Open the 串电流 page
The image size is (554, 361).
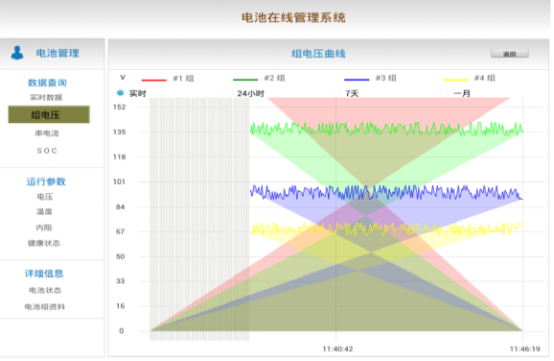click(47, 133)
